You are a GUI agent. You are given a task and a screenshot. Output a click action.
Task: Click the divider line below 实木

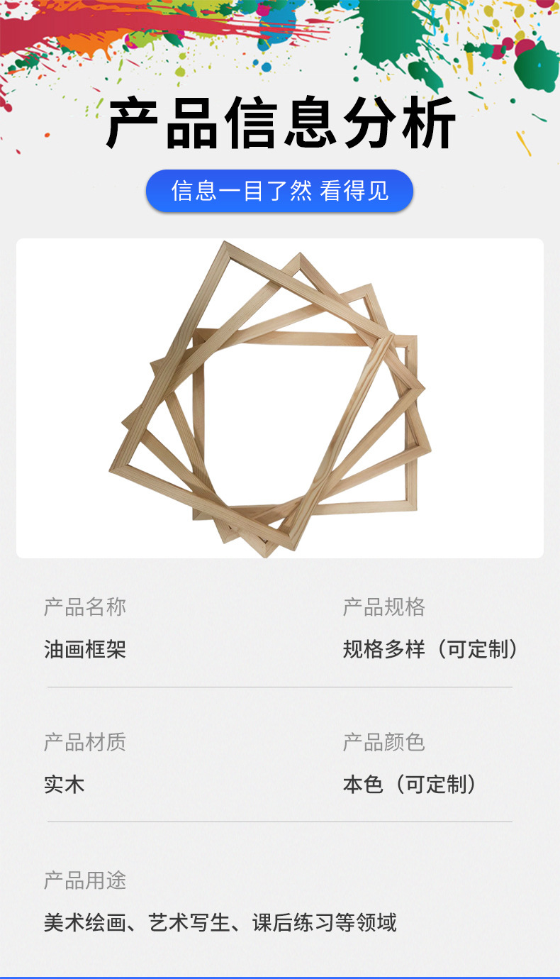point(279,822)
